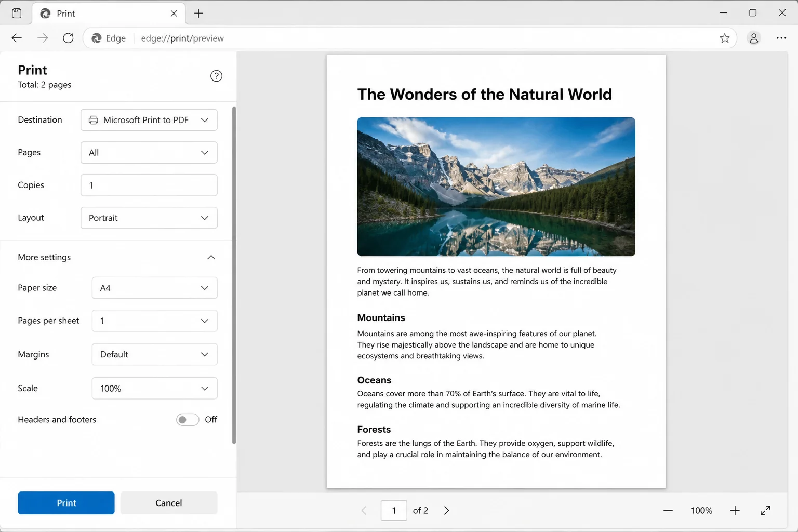Open Scale dropdown showing 100%
The height and width of the screenshot is (532, 798).
155,388
